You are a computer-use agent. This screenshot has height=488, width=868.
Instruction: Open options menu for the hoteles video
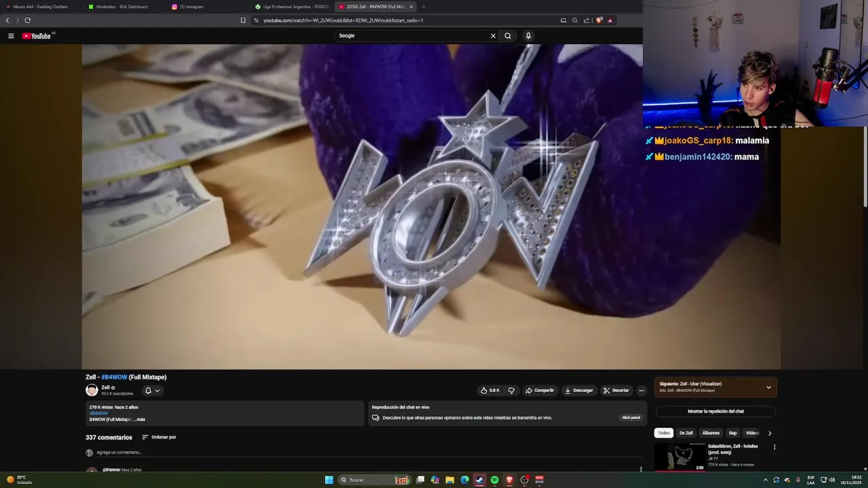point(774,447)
